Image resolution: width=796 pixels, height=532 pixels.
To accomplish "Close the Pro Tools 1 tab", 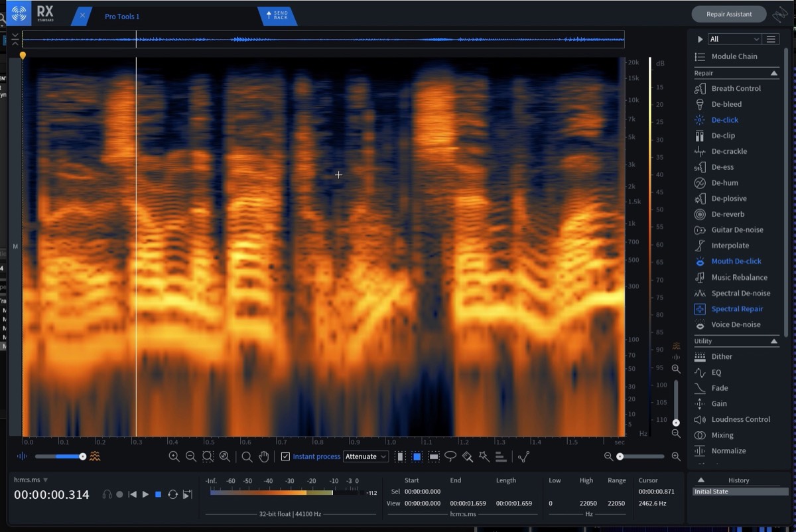I will click(x=82, y=16).
